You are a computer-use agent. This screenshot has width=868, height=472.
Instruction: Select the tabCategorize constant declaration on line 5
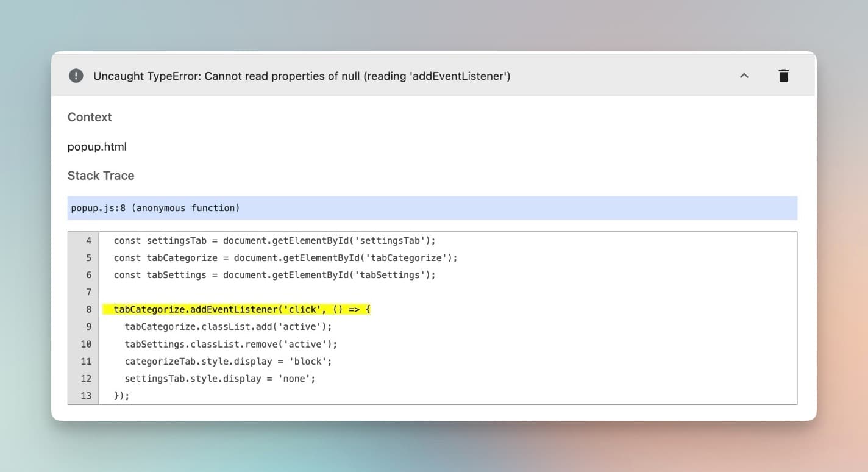284,257
